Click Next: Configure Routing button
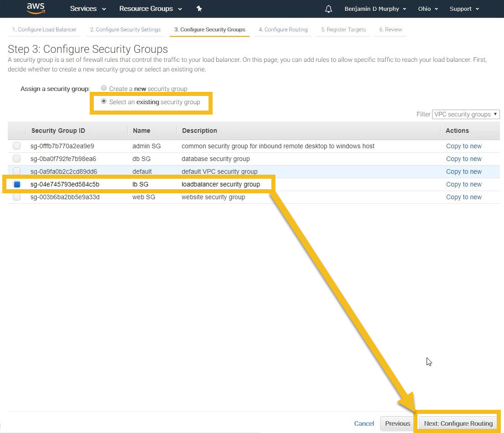 point(458,424)
